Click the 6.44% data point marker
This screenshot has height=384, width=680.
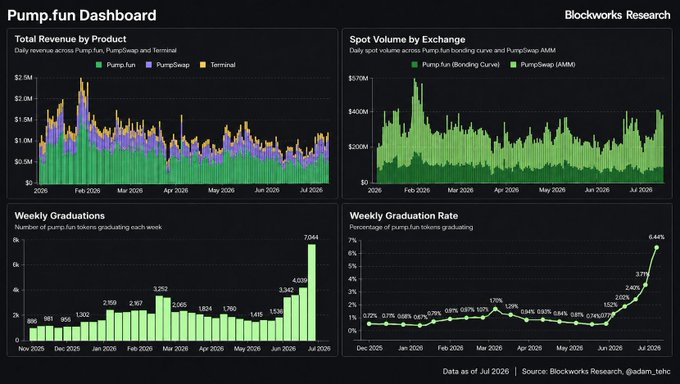657,247
